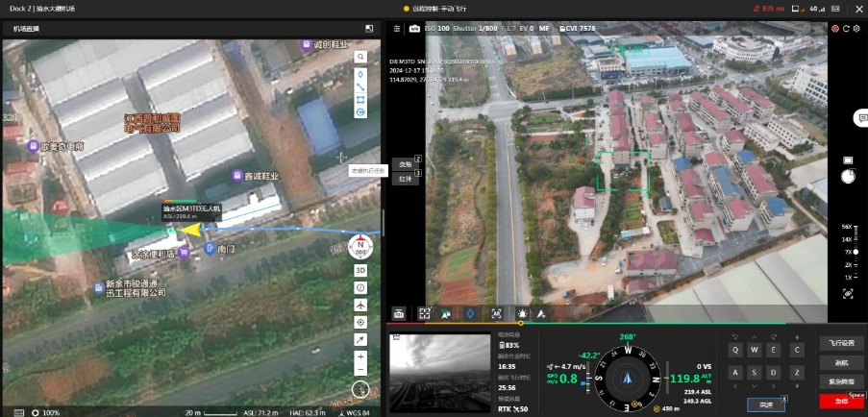The height and width of the screenshot is (417, 868).
Task: Toggle 3D map view
Action: click(x=360, y=270)
